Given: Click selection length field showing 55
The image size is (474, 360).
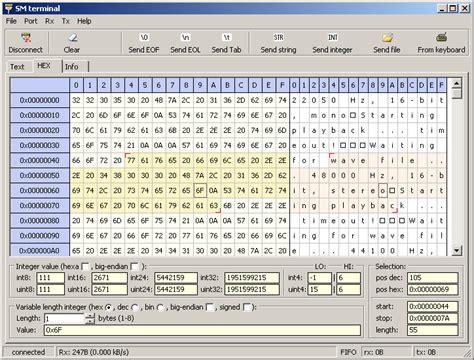Looking at the screenshot, I should (432, 330).
